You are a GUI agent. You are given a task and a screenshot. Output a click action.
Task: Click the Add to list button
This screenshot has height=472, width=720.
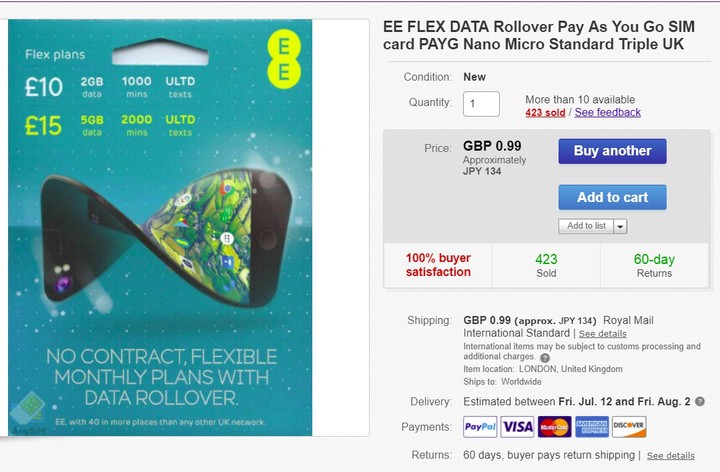(586, 227)
